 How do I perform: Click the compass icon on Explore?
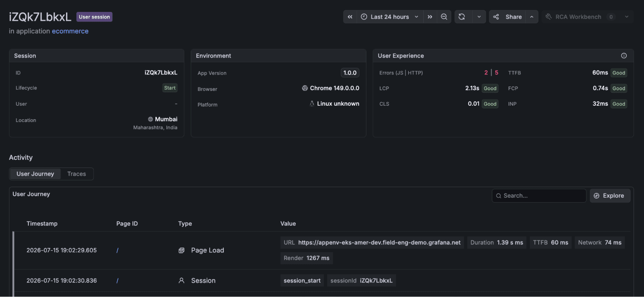pyautogui.click(x=597, y=196)
